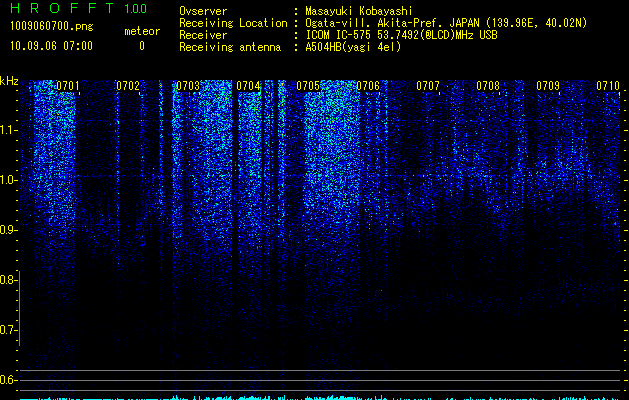Click the date 10.09.06 07:00

click(52, 46)
